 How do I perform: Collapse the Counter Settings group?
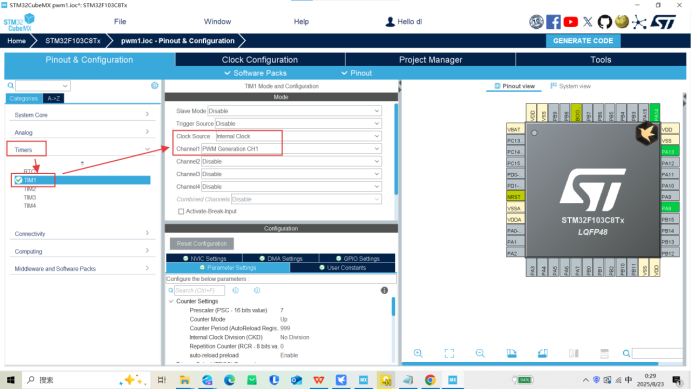(x=171, y=301)
